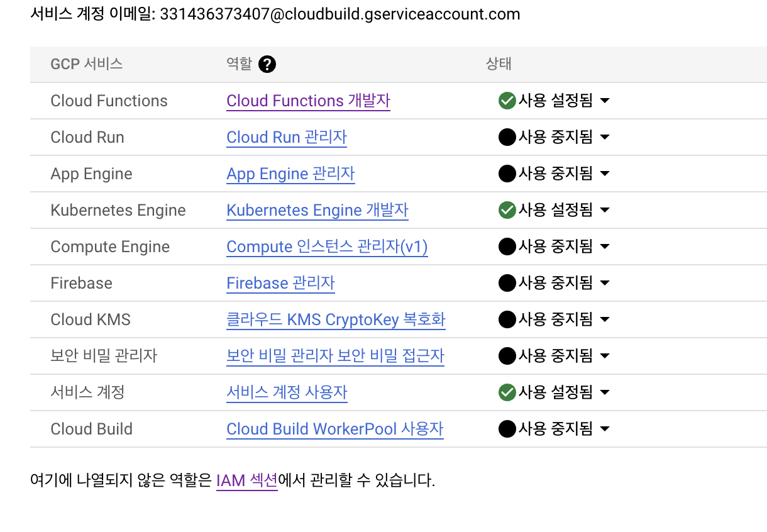Click the GCP 서비스 column header
This screenshot has height=532, width=767.
[x=87, y=64]
